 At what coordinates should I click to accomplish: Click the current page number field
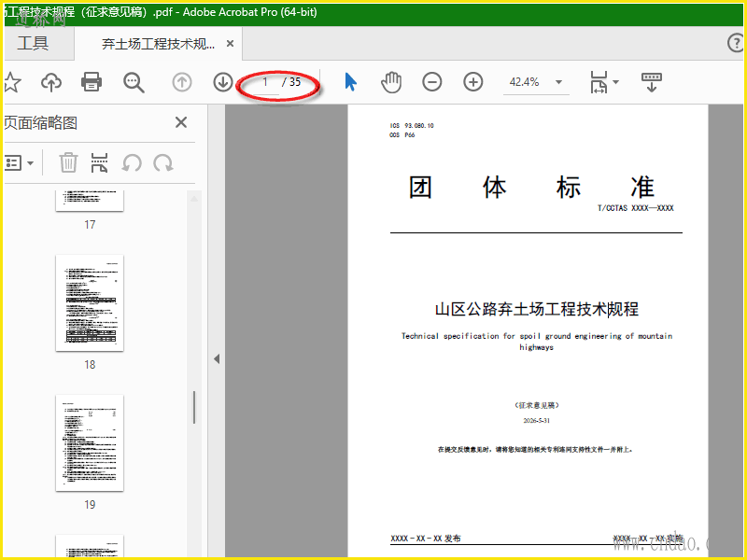click(263, 82)
